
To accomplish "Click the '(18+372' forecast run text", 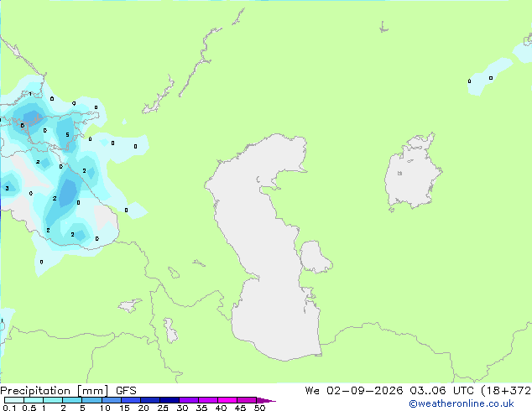I will [506, 391].
